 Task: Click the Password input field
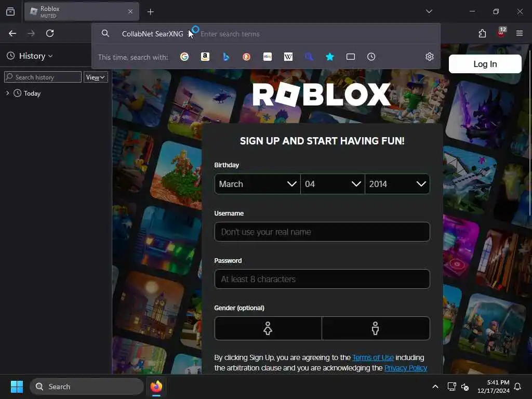pos(322,279)
